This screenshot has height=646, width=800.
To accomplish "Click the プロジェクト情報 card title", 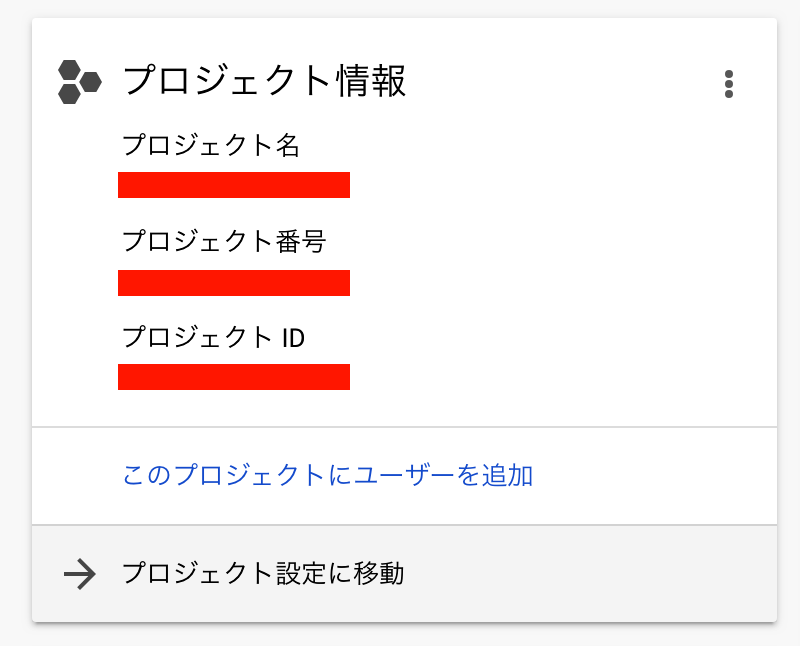I will (264, 82).
